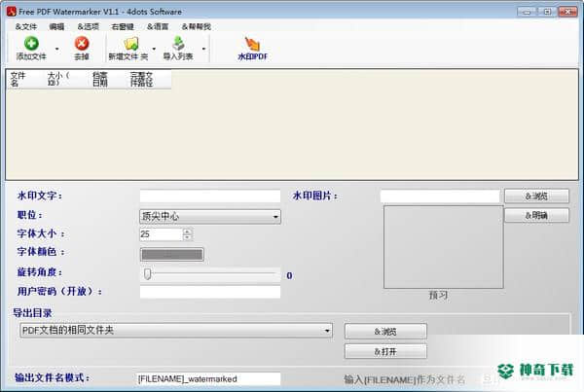
Task: Click the Import List (导入列表) icon
Action: point(178,43)
